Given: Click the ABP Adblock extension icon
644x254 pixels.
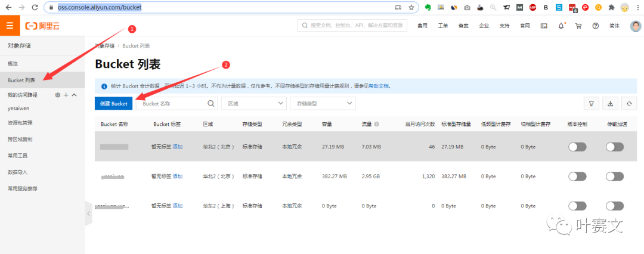Looking at the screenshot, I should 532,7.
